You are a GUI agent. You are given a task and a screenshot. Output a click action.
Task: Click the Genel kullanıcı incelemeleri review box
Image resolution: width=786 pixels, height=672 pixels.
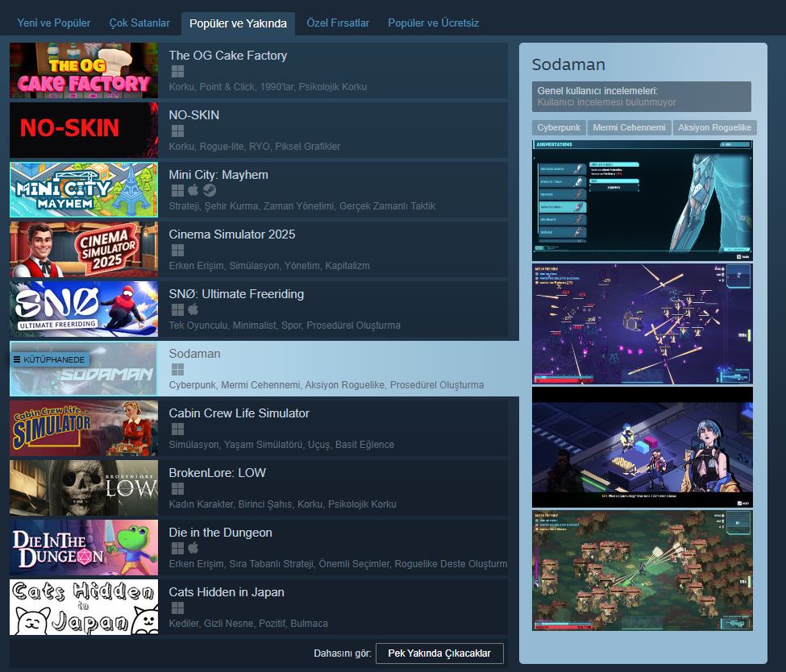[642, 97]
